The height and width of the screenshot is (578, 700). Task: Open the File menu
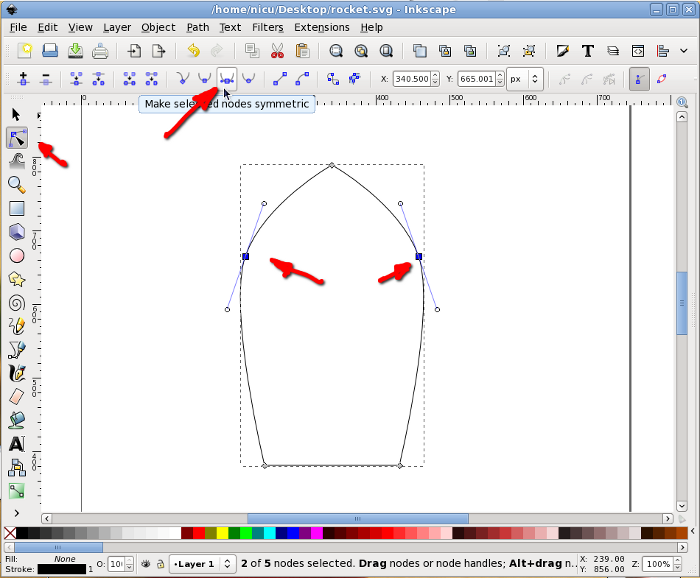(18, 27)
